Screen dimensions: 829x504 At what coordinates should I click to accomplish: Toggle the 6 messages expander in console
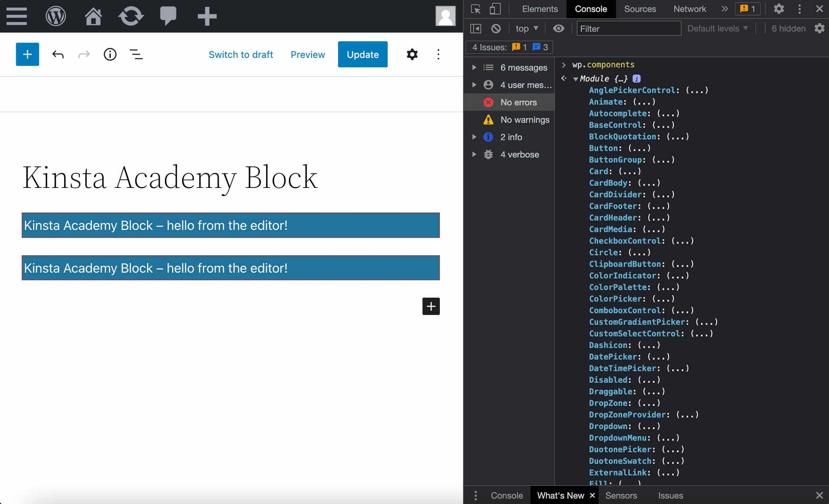(474, 67)
